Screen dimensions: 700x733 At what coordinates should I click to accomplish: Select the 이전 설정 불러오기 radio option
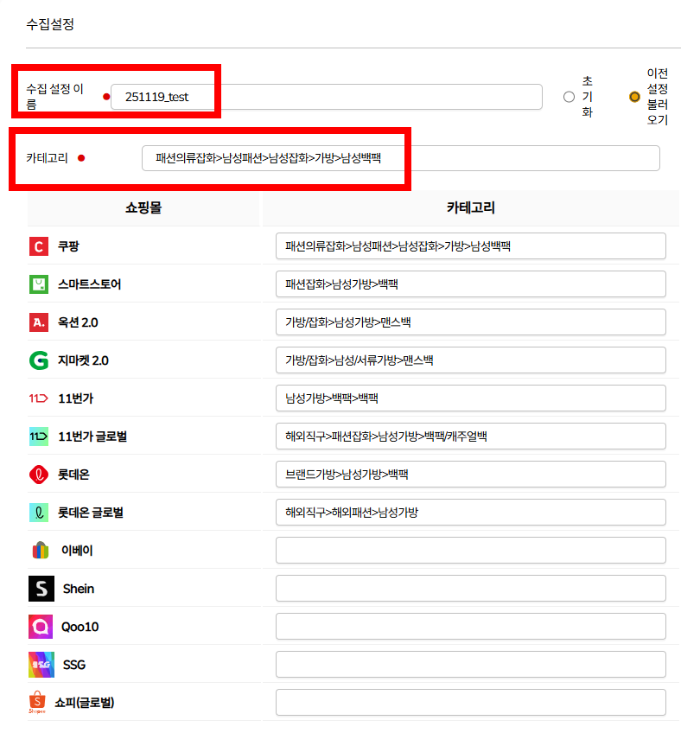point(634,97)
